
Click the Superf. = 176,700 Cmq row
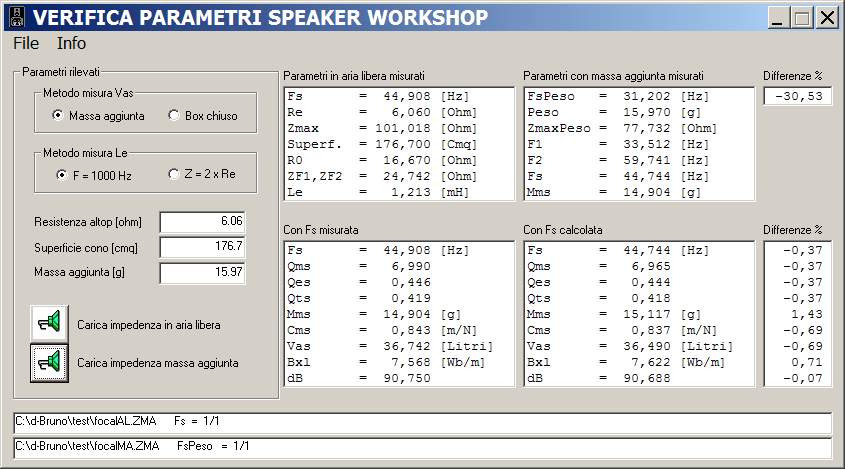(x=399, y=144)
